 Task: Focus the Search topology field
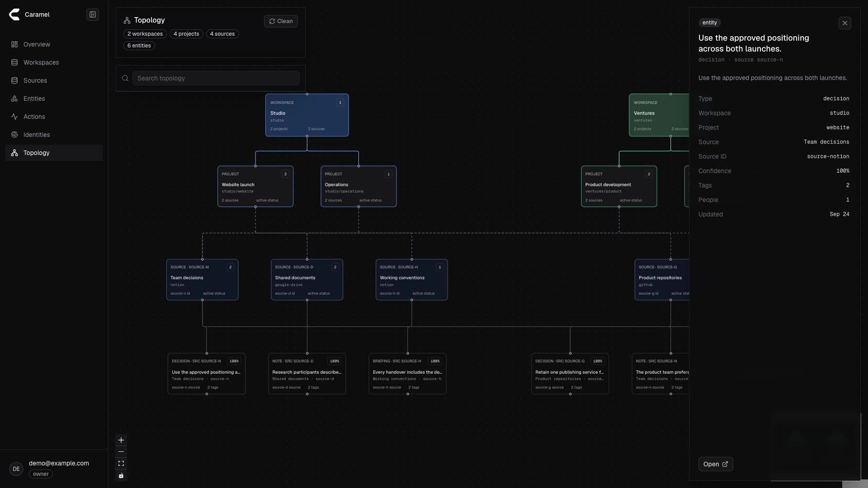(x=216, y=78)
